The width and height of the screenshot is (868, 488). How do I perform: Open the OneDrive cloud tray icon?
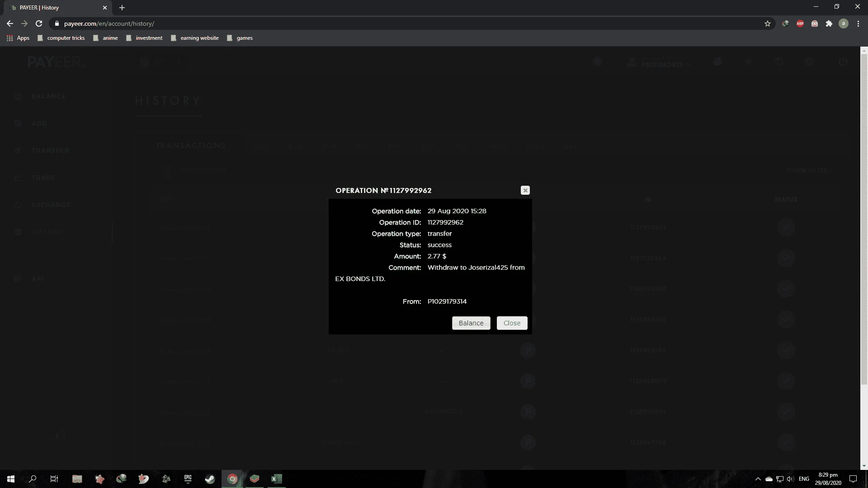tap(769, 479)
